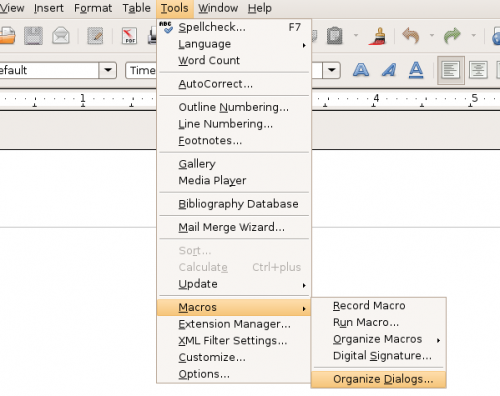Choose Customize from Tools menu

pyautogui.click(x=234, y=357)
